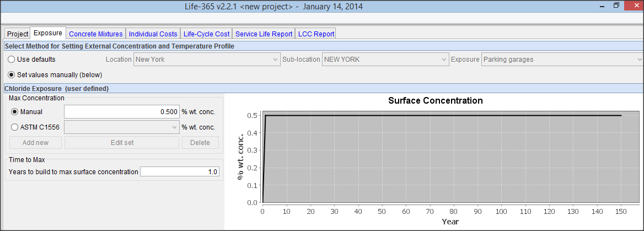Click the Add new button

pyautogui.click(x=35, y=143)
